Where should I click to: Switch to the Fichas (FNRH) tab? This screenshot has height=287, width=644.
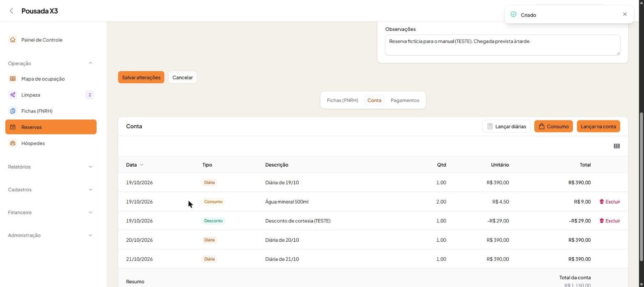coord(343,100)
